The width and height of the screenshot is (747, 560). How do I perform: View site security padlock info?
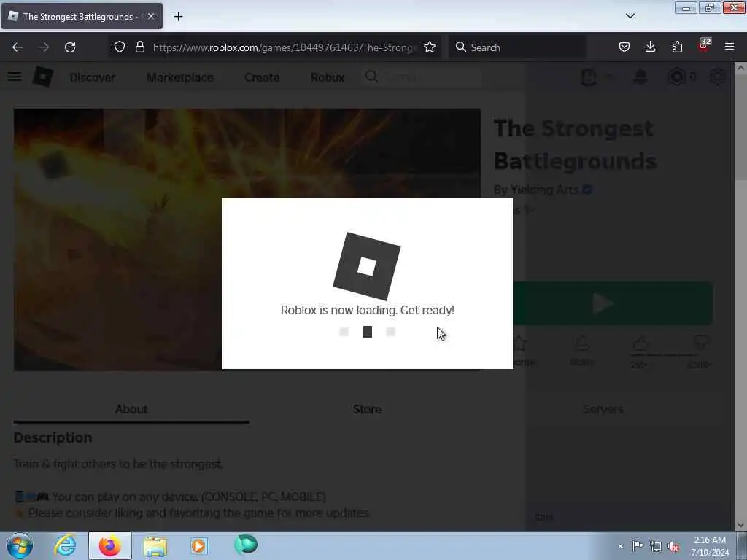coord(139,47)
